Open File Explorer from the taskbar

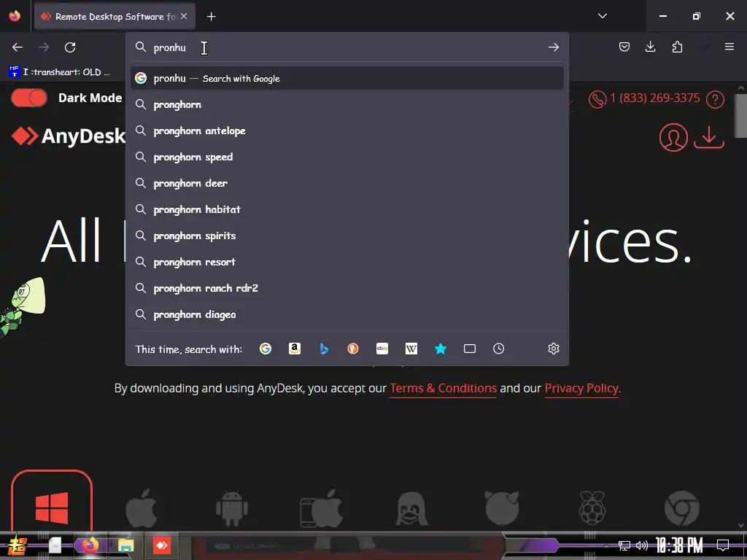[125, 545]
